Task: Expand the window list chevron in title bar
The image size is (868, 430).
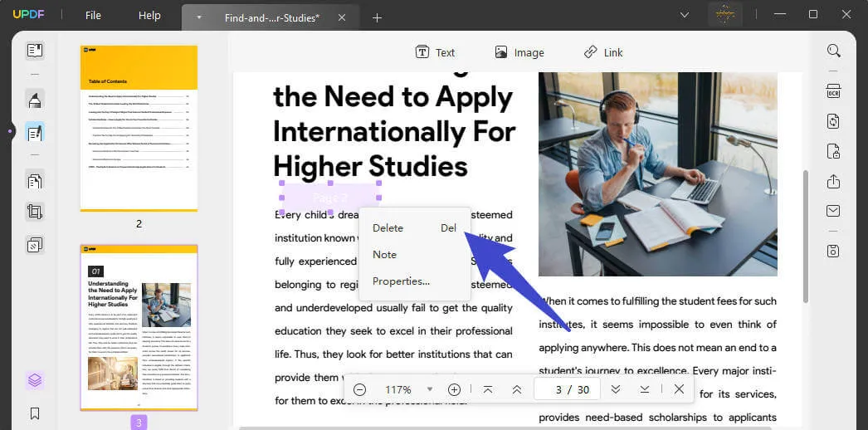Action: coord(685,15)
